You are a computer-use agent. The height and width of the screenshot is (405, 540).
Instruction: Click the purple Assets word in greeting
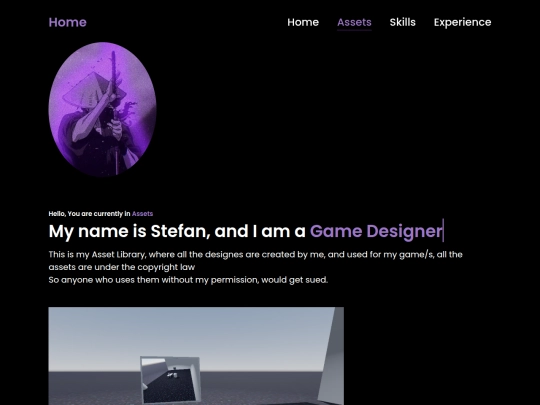142,214
